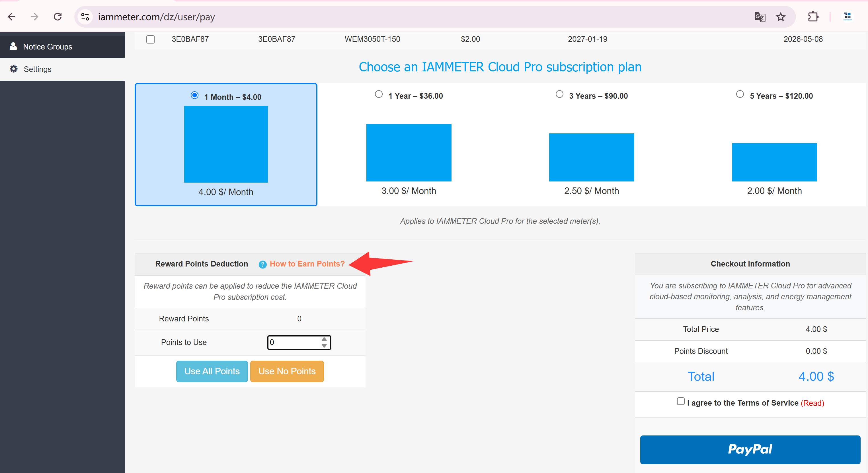Screen dimensions: 868x473
Task: Click the blue question mark help icon
Action: (262, 264)
